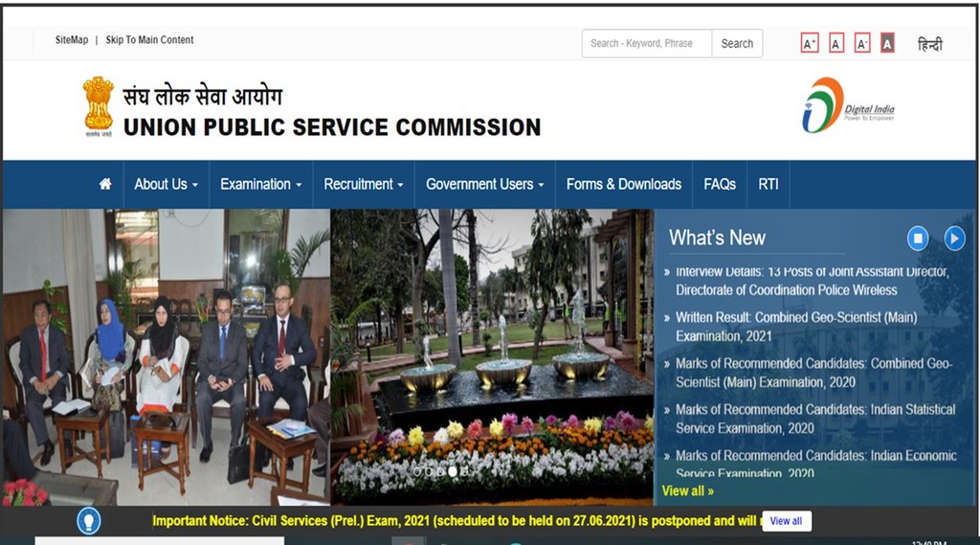Go to the home page icon
980x545 pixels.
tap(105, 184)
